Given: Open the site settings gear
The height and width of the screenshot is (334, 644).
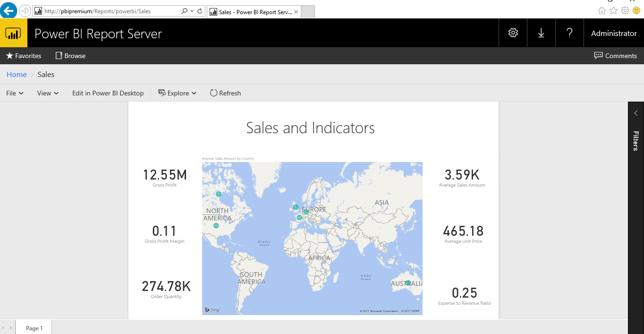Looking at the screenshot, I should coord(513,33).
